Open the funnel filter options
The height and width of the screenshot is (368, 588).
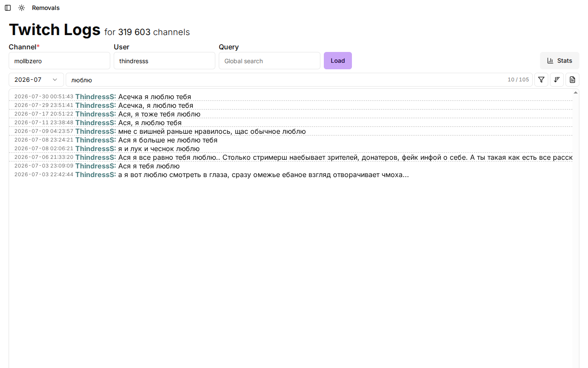[541, 80]
